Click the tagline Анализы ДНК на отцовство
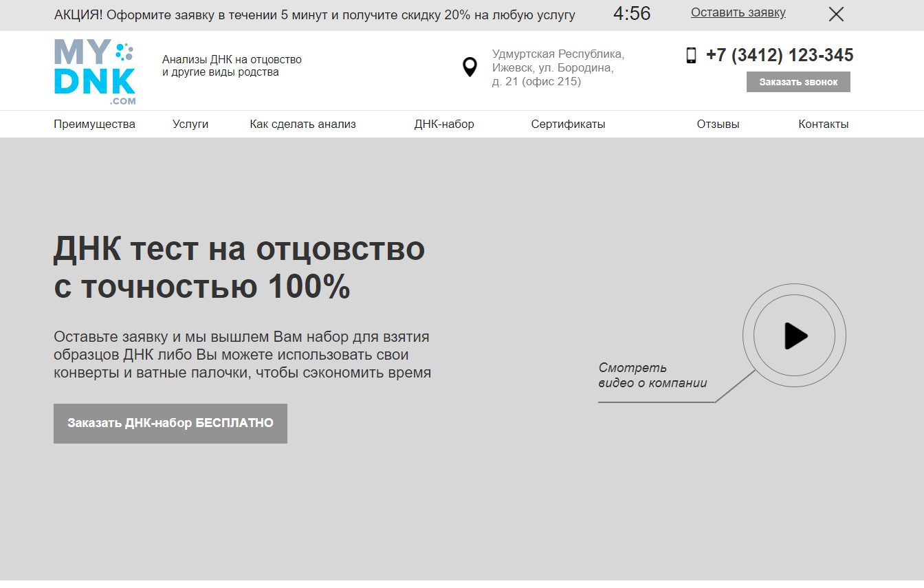Image resolution: width=924 pixels, height=588 pixels. 232,66
